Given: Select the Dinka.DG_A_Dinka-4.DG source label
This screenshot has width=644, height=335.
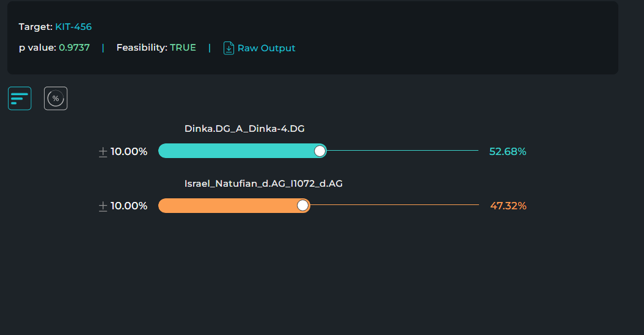Looking at the screenshot, I should pyautogui.click(x=244, y=129).
